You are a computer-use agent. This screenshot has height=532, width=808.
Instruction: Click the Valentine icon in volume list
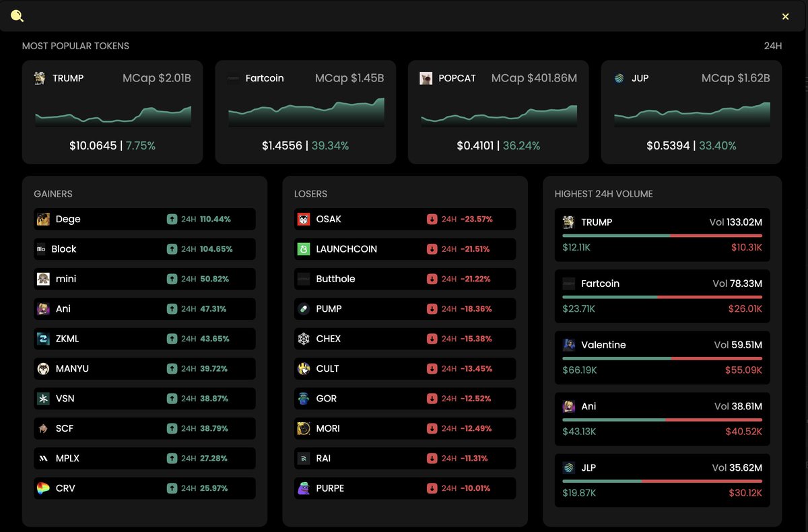pyautogui.click(x=569, y=345)
